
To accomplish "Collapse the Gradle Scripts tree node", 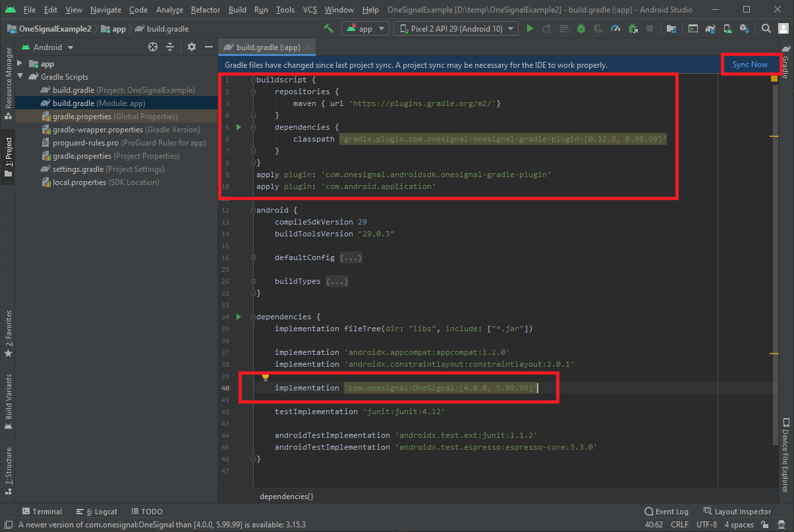I will tap(20, 77).
